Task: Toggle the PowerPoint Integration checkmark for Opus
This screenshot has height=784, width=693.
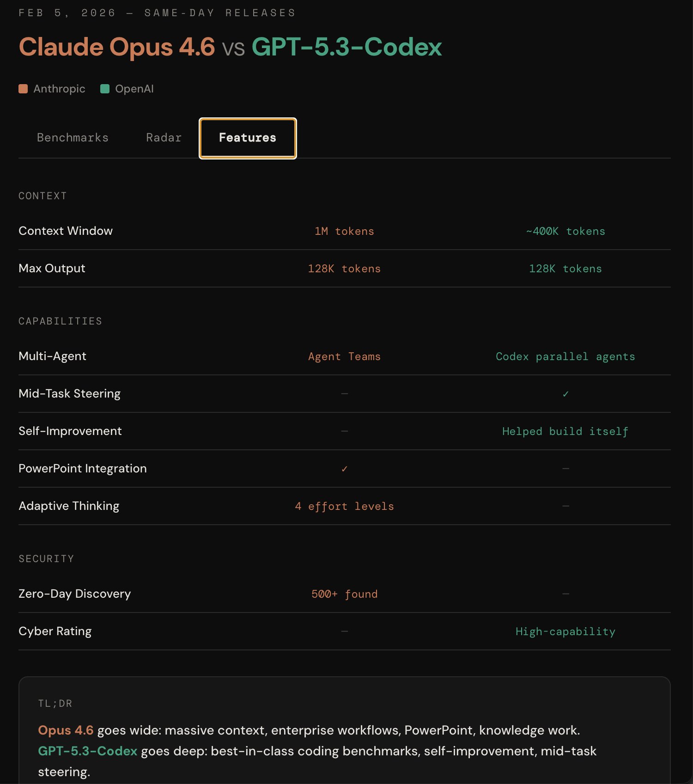Action: coord(344,468)
